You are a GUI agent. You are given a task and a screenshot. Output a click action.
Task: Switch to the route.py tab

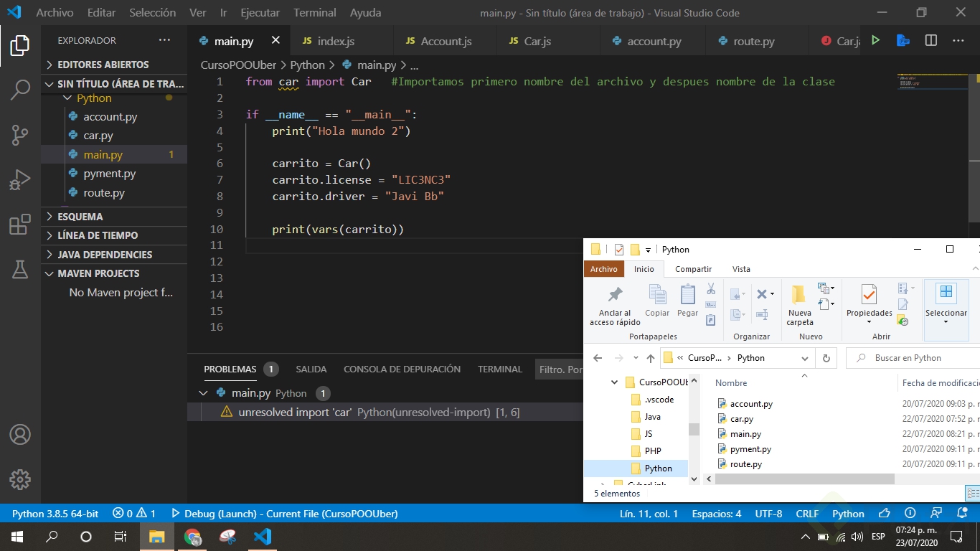[x=753, y=41]
